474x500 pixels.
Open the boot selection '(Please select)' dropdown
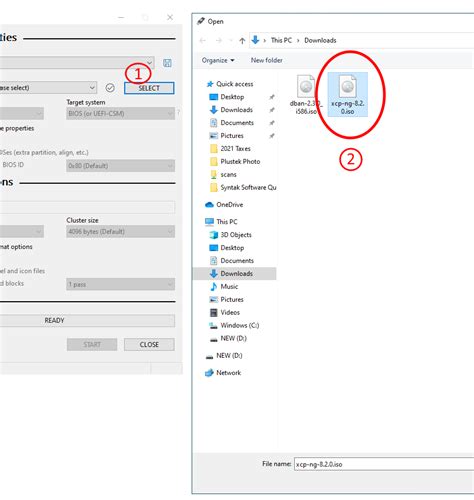(x=48, y=88)
